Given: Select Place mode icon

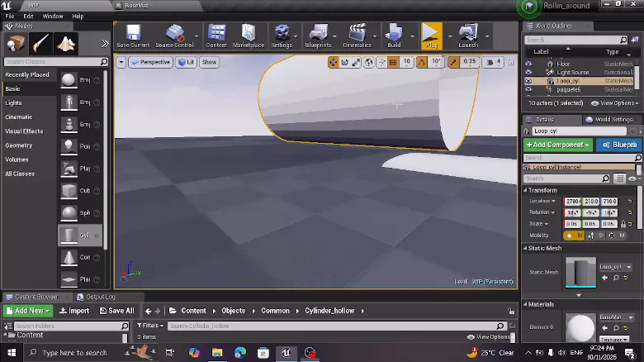Looking at the screenshot, I should [x=16, y=44].
